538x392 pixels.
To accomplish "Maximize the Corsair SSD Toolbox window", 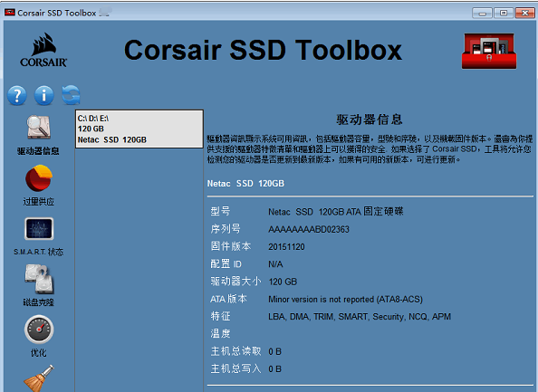I will click(504, 13).
